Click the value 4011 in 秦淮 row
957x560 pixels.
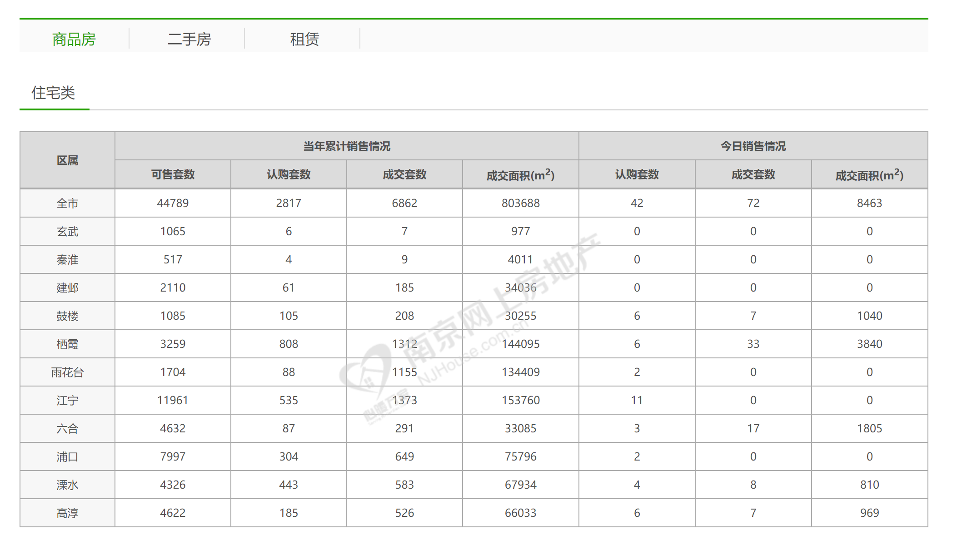click(521, 259)
